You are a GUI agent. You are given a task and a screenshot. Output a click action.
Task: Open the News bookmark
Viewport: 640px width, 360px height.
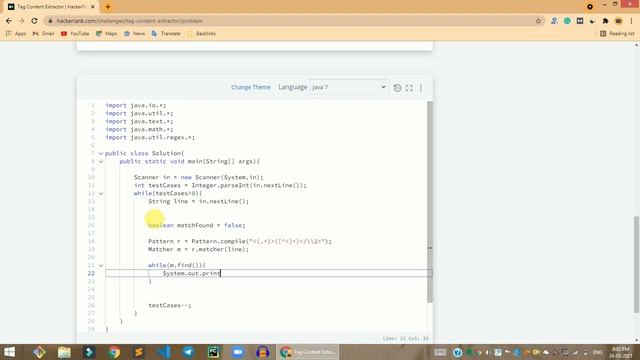click(x=134, y=33)
